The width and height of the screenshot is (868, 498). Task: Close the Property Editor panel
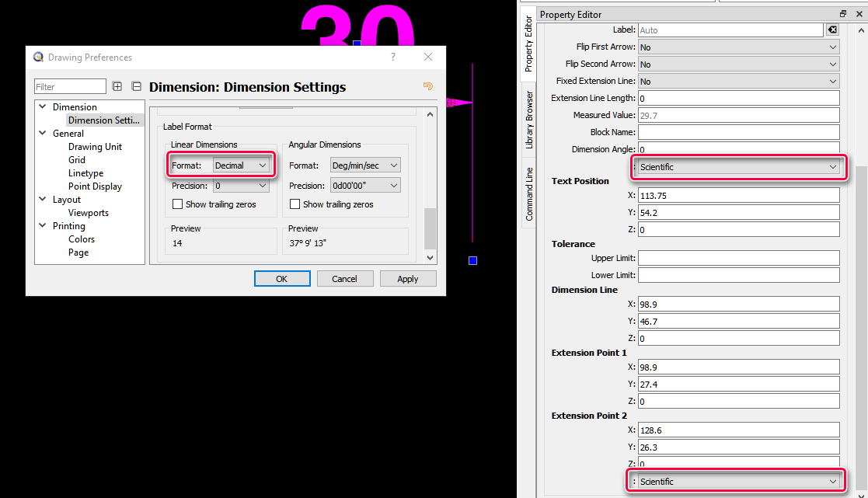click(x=859, y=14)
